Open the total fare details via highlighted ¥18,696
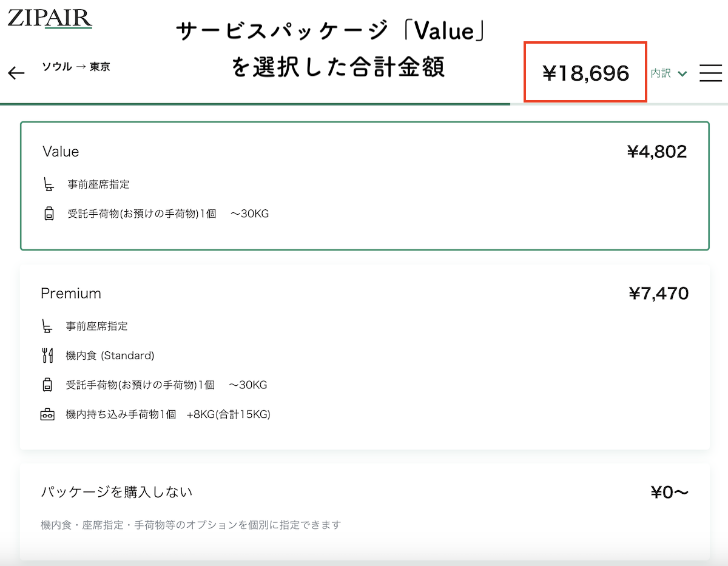The width and height of the screenshot is (728, 566). click(584, 73)
